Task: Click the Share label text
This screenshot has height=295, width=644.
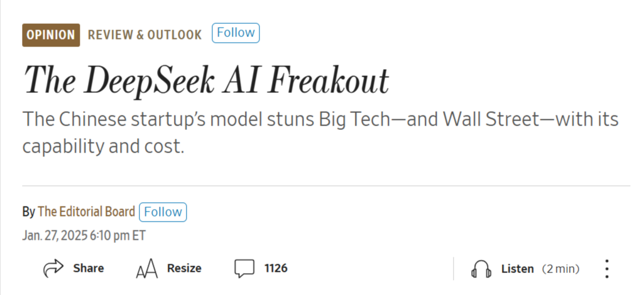Action: pos(89,269)
